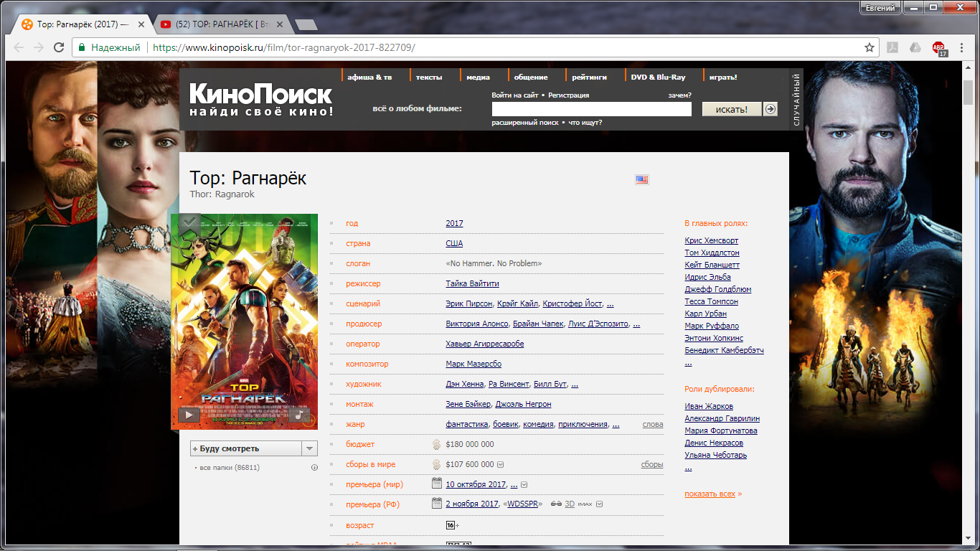Click the 16+ age rating icon
This screenshot has height=551, width=980.
click(452, 525)
